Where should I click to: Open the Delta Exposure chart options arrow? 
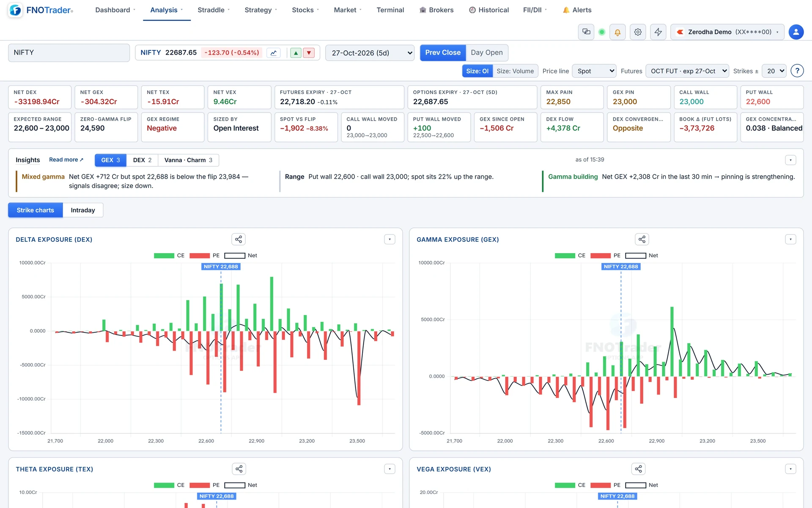point(390,239)
